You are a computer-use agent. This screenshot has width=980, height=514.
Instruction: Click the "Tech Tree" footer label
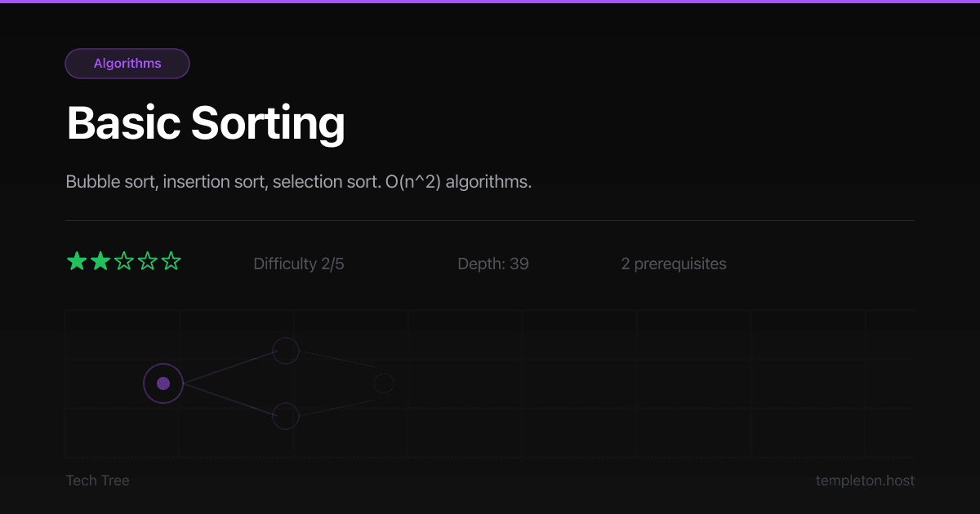[98, 481]
